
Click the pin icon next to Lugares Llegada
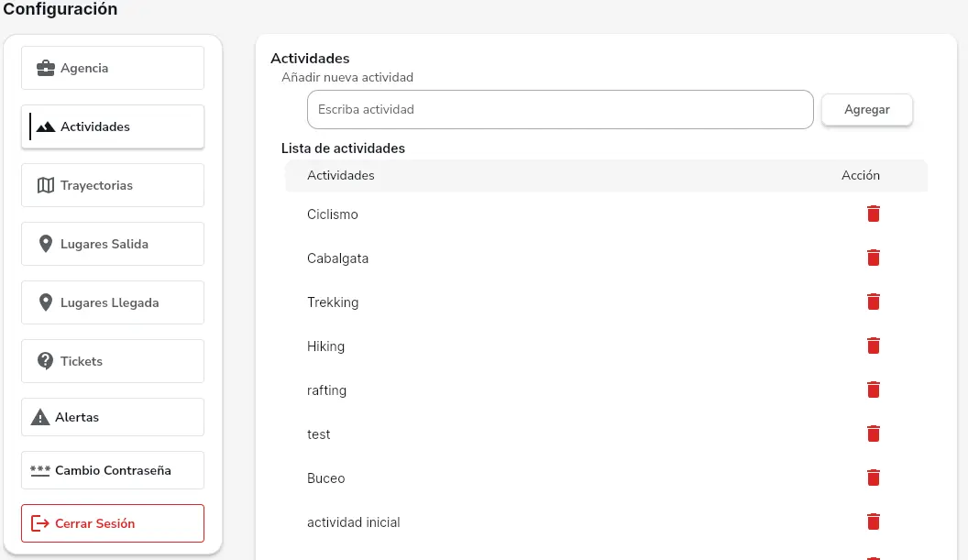(45, 302)
